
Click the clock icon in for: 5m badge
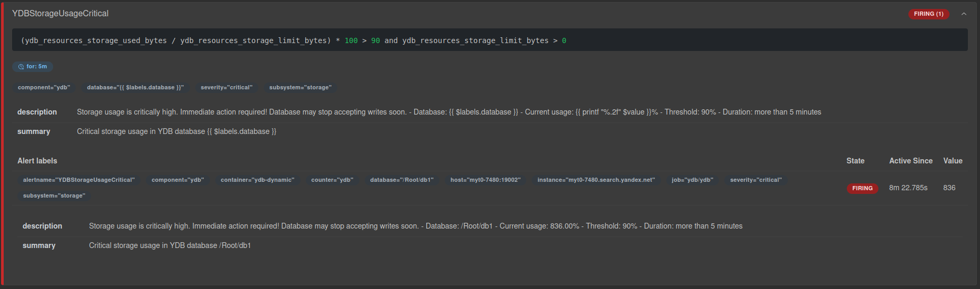(21, 67)
